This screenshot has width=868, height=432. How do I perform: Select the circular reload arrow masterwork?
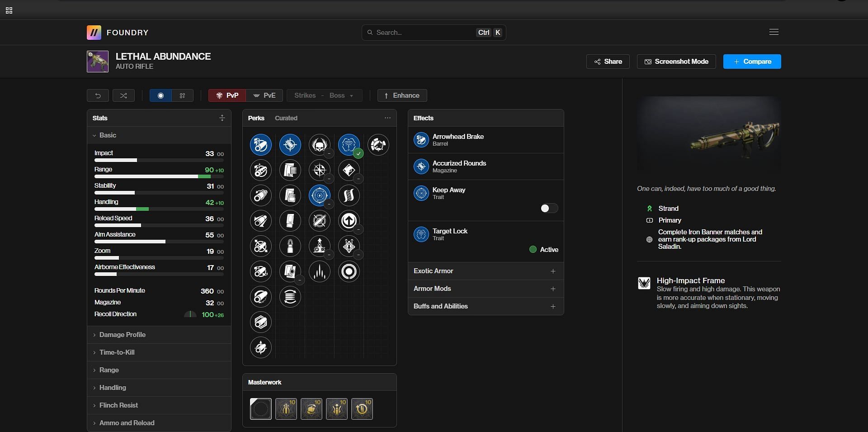pyautogui.click(x=362, y=409)
